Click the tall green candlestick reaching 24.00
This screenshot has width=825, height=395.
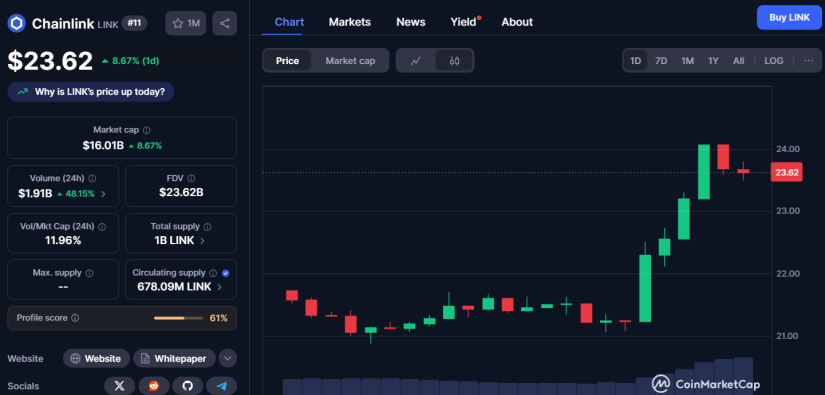(704, 171)
